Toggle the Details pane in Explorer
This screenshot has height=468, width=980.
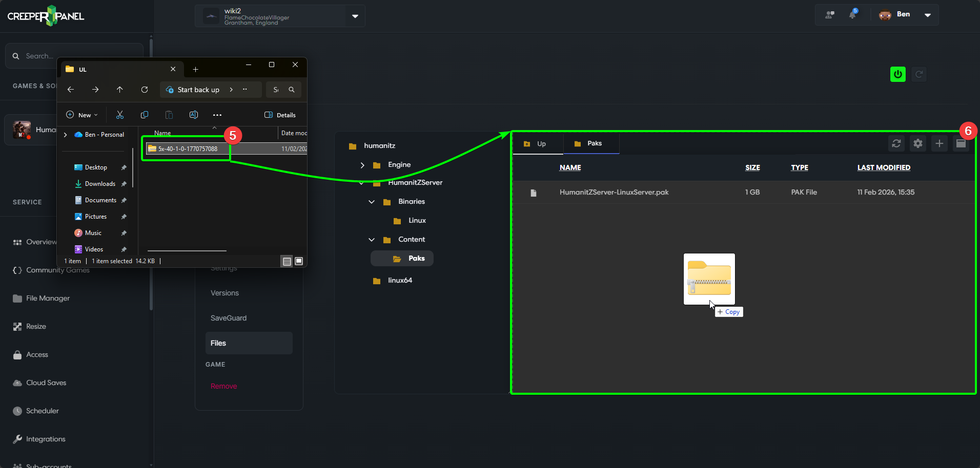[x=280, y=115]
